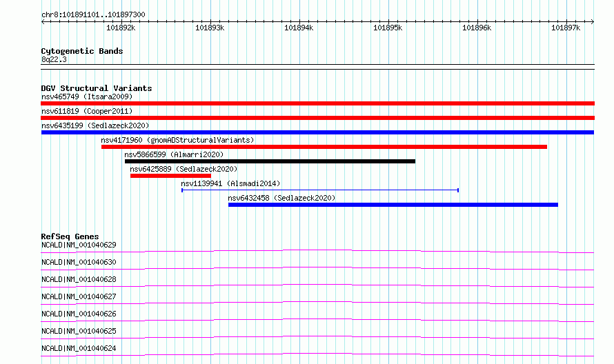This screenshot has width=614, height=364.
Task: Select the nsv4171960 gnomAD red variant bar
Action: tap(324, 147)
